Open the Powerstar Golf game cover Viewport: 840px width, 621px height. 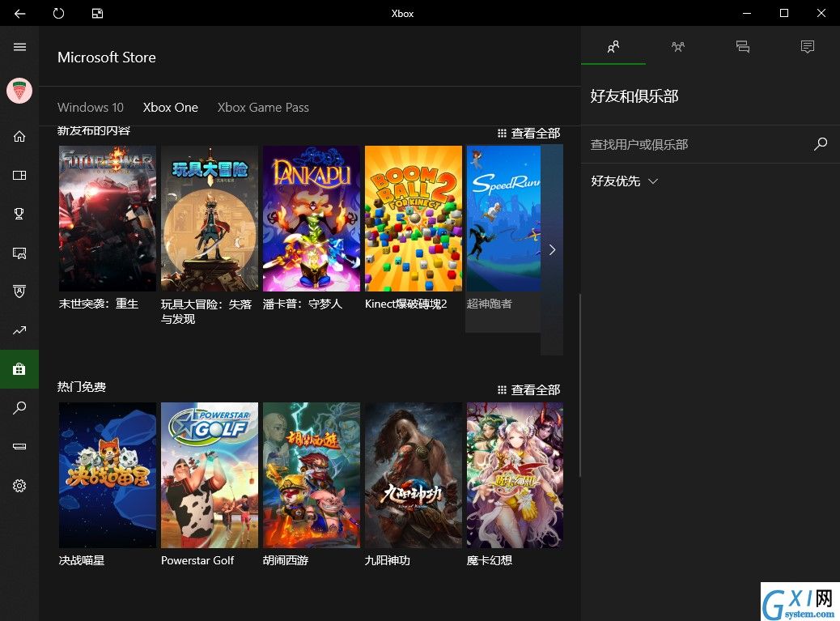click(210, 475)
